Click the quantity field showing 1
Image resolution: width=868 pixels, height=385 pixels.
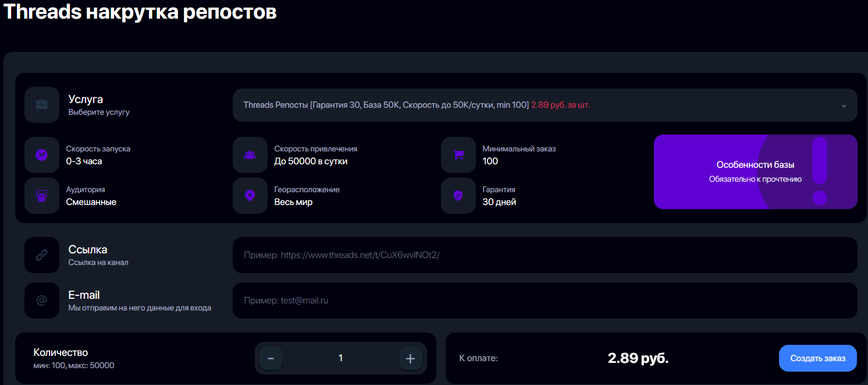pyautogui.click(x=341, y=358)
